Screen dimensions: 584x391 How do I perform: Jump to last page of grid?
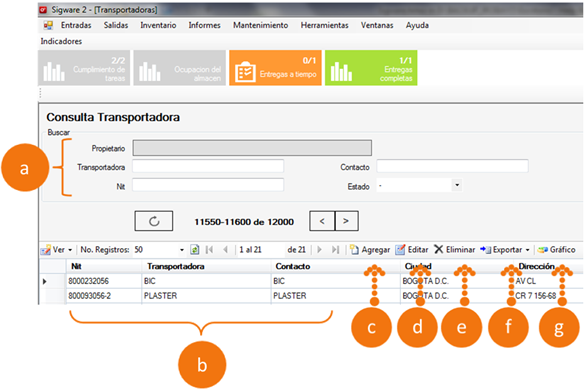[336, 250]
